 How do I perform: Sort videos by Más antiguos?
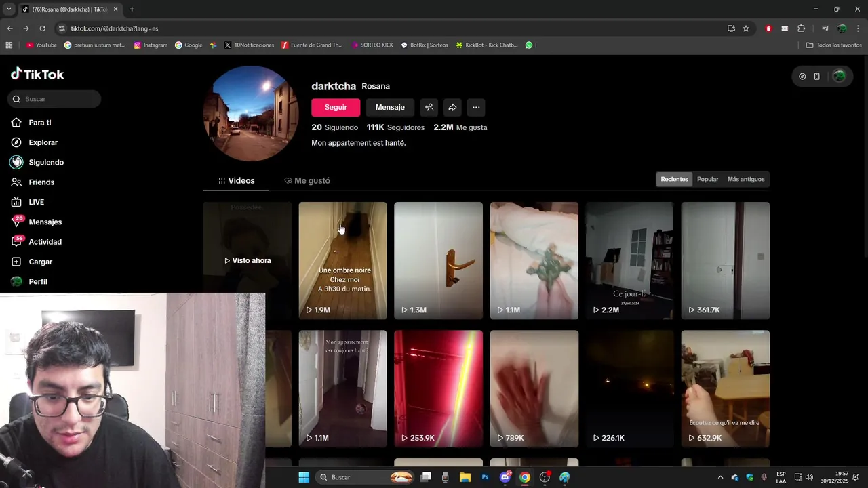click(746, 180)
